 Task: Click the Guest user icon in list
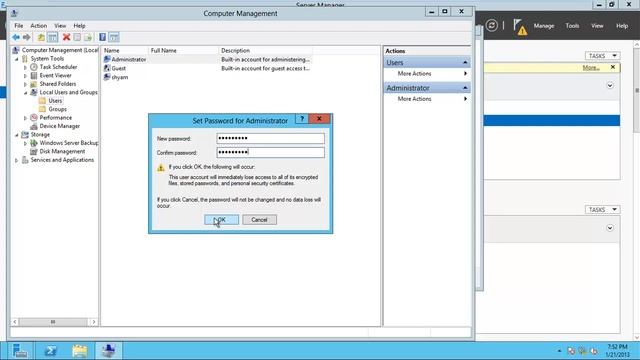pyautogui.click(x=107, y=68)
